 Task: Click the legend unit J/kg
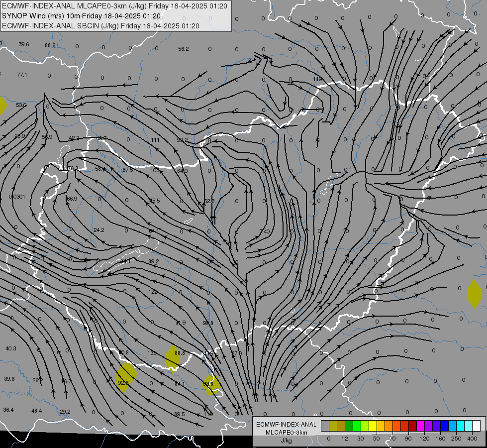[x=287, y=441]
